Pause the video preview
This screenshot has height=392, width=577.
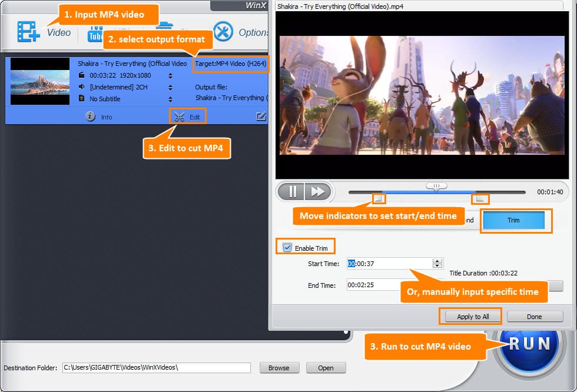point(291,192)
